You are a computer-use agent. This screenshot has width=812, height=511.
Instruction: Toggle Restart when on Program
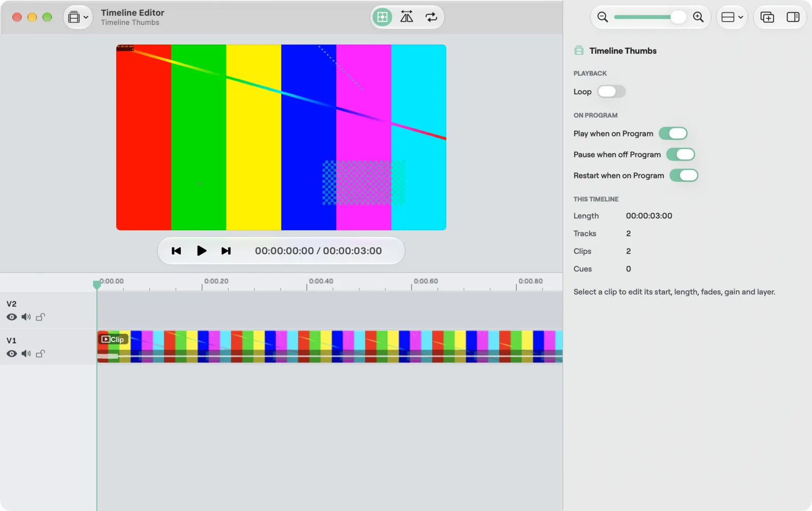(x=684, y=176)
